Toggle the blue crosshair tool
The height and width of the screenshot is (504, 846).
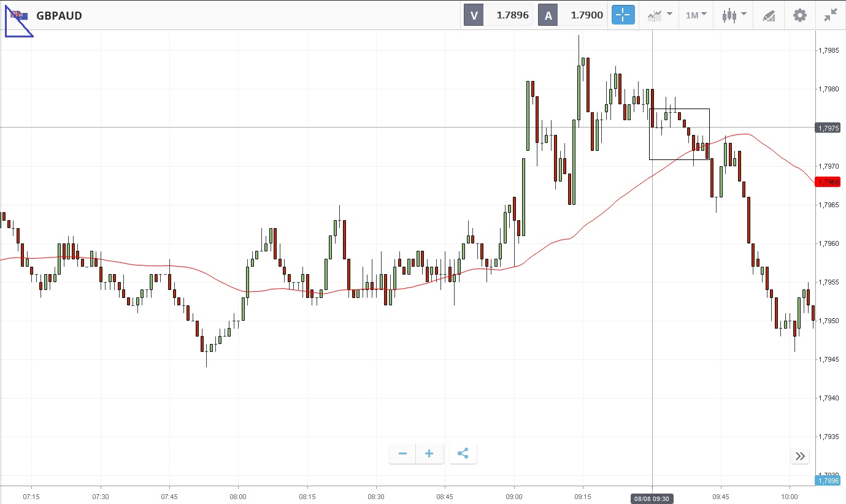623,15
